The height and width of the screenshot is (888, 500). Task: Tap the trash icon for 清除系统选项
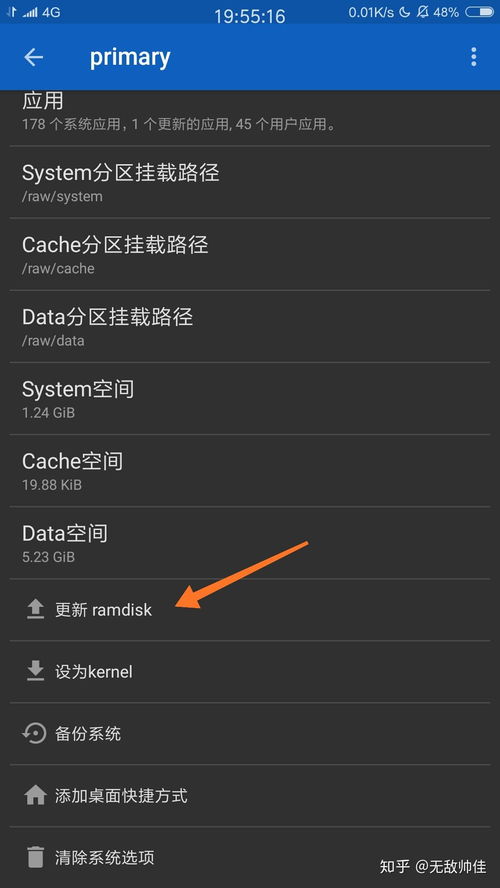(35, 857)
